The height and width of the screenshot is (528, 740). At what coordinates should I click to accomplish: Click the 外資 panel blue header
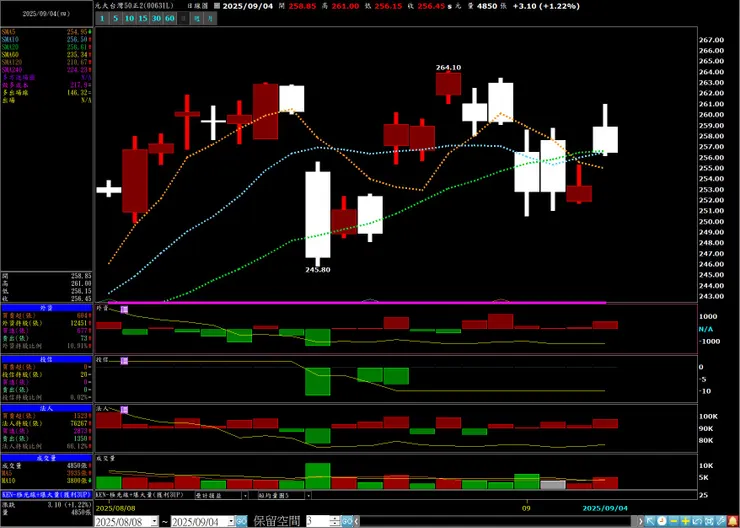coord(47,308)
